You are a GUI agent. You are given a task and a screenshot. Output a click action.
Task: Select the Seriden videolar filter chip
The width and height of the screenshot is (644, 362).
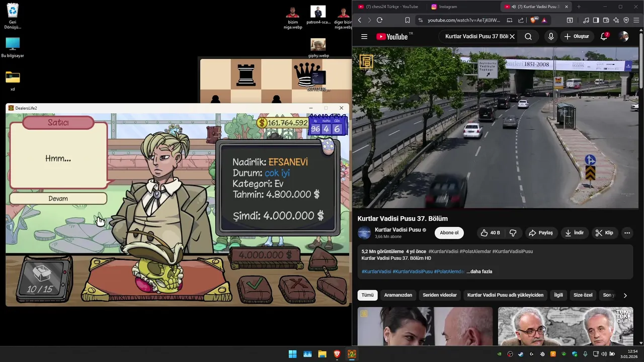(440, 295)
